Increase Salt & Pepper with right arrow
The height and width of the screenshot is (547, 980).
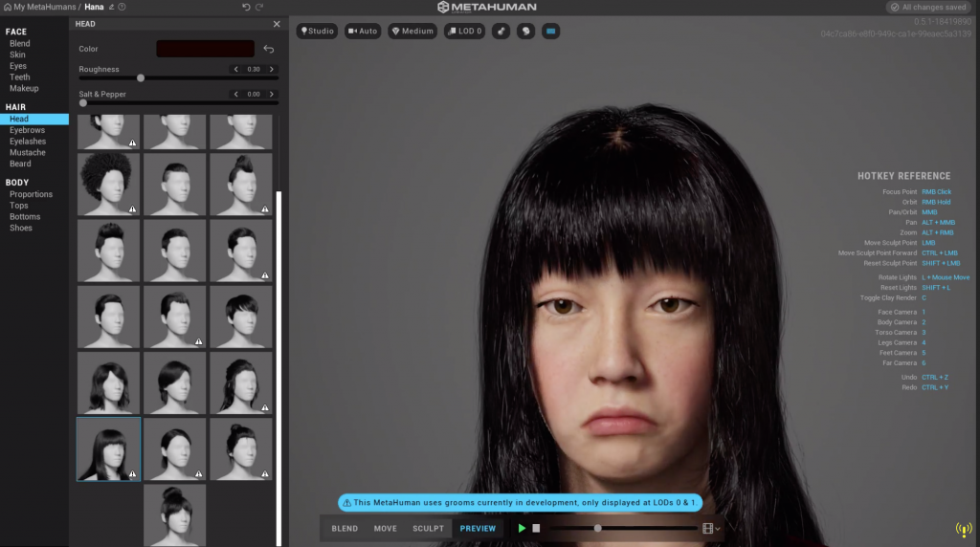point(271,95)
